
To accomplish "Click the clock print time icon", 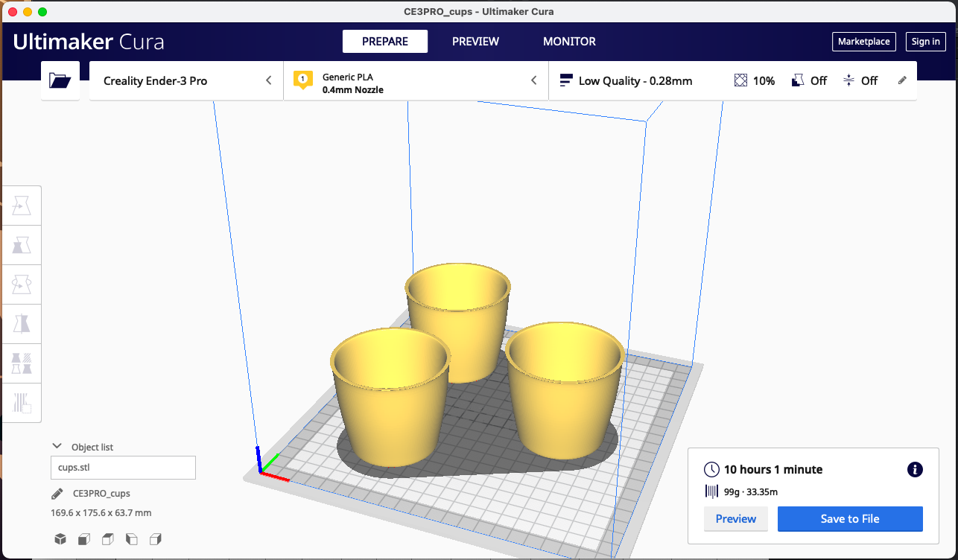I will [x=711, y=469].
